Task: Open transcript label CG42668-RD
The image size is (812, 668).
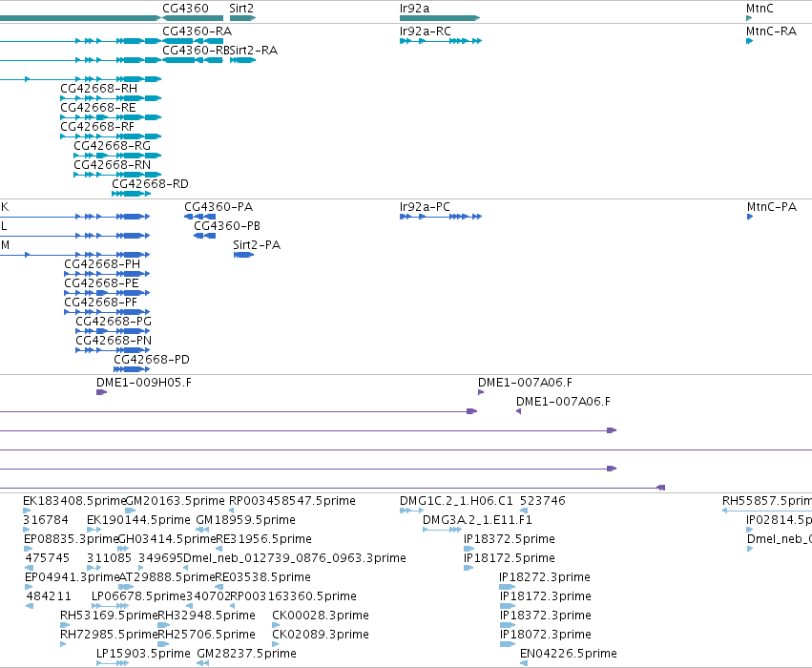Action: (150, 184)
